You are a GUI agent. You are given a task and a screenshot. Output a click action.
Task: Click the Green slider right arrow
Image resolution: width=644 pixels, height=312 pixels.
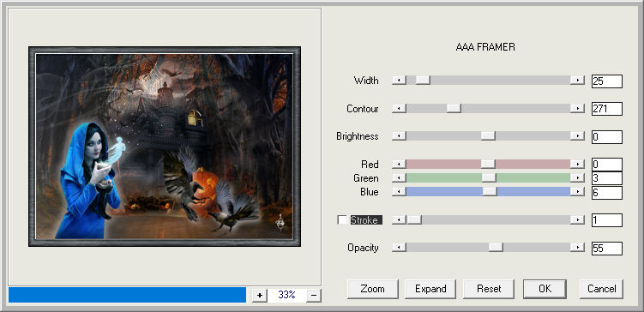[x=577, y=177]
